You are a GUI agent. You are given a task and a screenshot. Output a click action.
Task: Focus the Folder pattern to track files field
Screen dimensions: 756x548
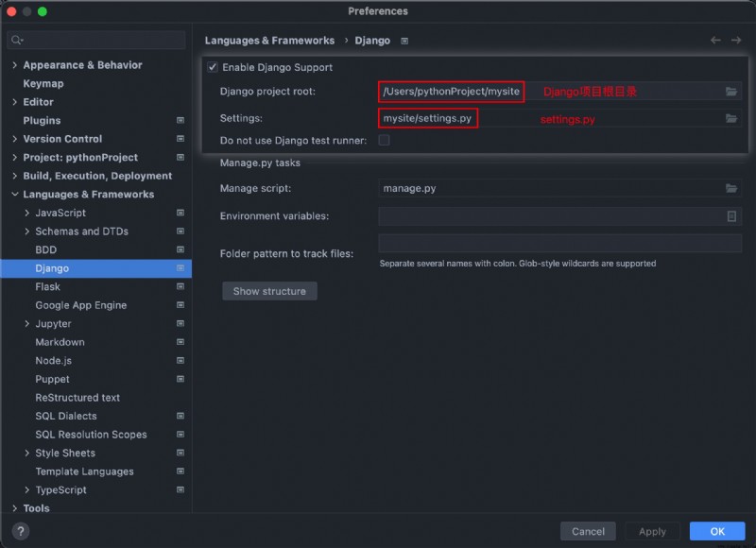pos(559,244)
